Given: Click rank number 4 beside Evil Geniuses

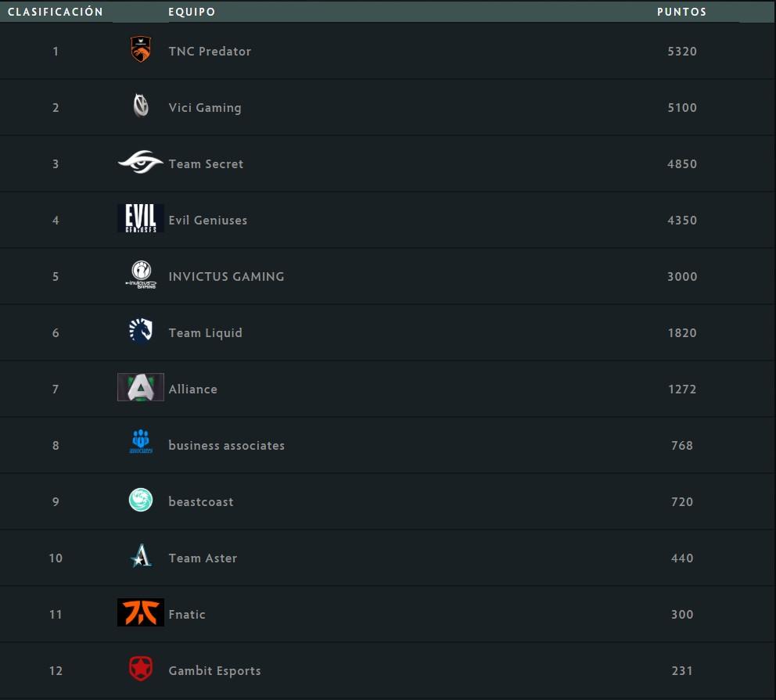Looking at the screenshot, I should click(x=56, y=220).
